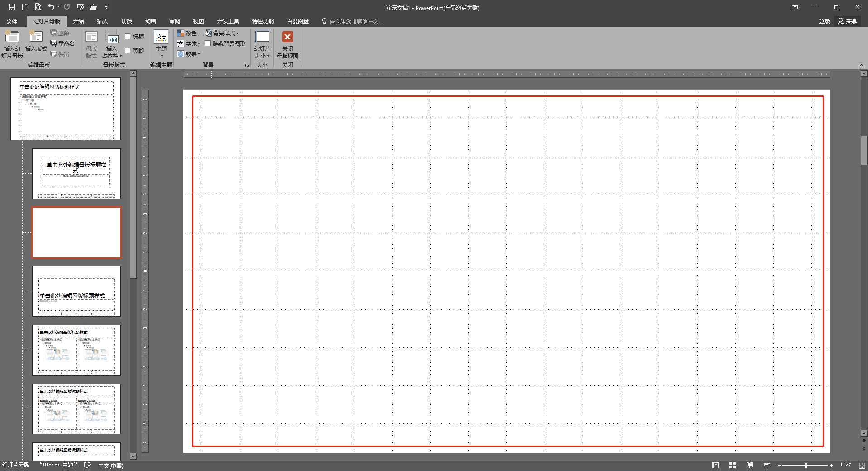Open 插入占位符 (Insert Placeholder) dropdown
The width and height of the screenshot is (868, 471).
pos(112,44)
